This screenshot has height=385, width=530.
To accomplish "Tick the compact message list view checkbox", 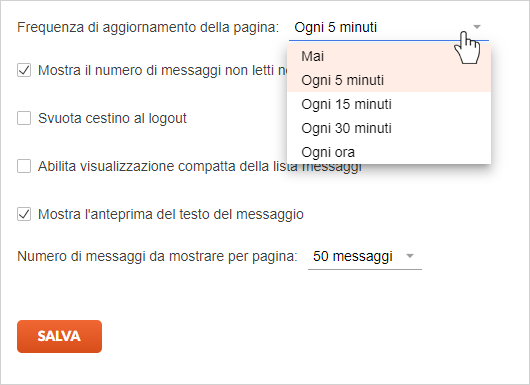I will coord(24,166).
